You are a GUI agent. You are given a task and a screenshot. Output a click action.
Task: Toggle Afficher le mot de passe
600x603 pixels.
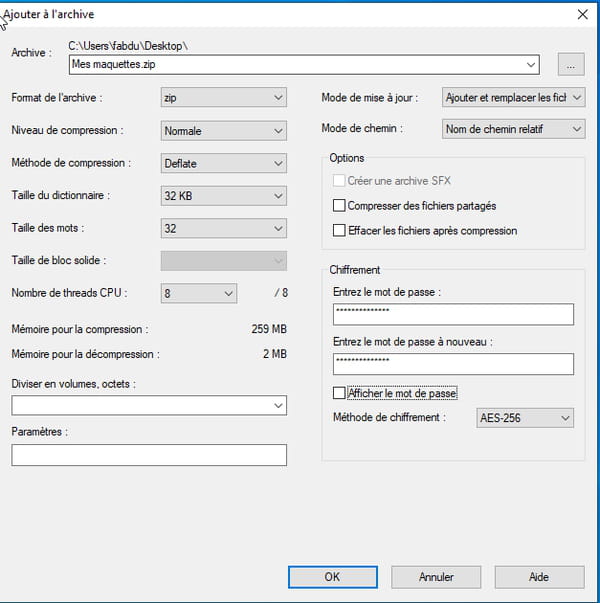[x=339, y=393]
